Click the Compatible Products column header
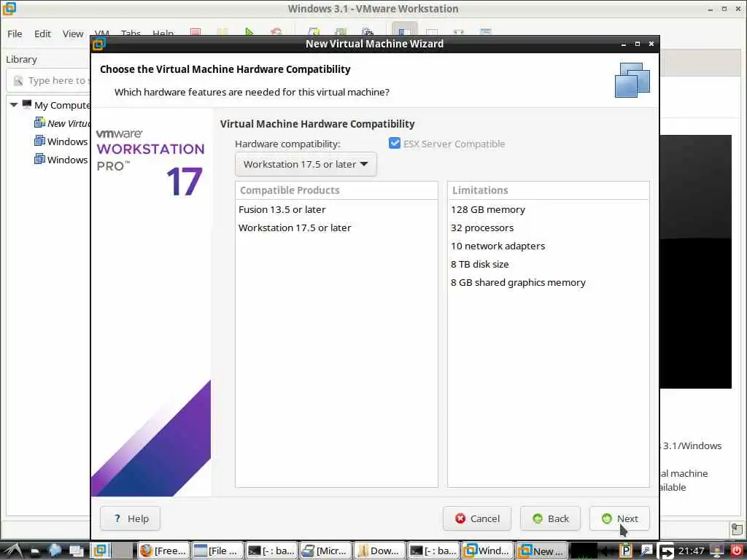The height and width of the screenshot is (560, 747). click(x=336, y=190)
